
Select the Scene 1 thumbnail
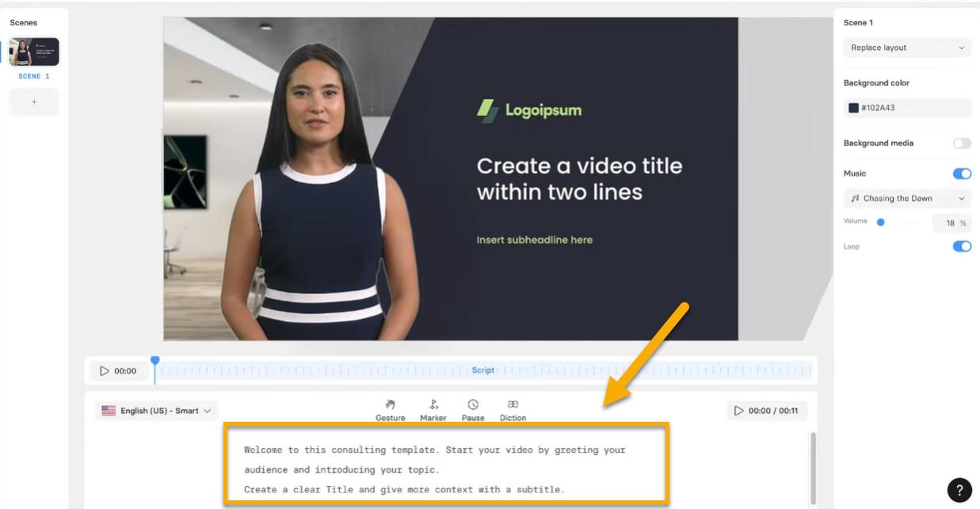pos(34,52)
